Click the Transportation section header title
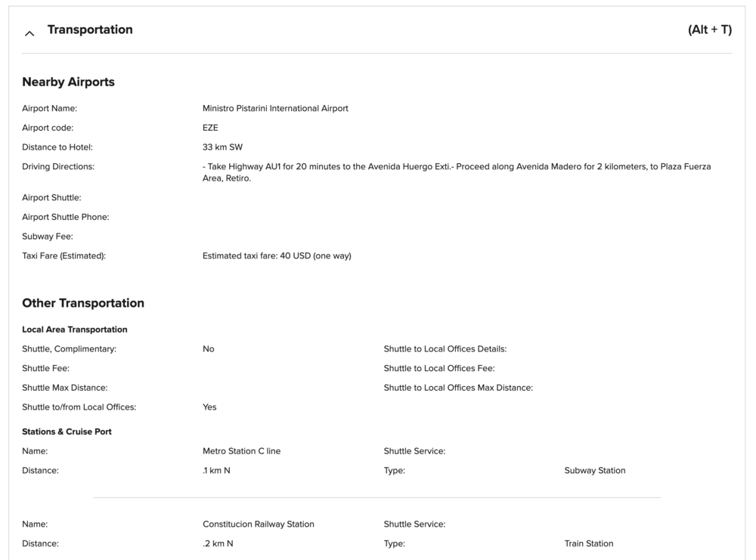 pos(90,29)
